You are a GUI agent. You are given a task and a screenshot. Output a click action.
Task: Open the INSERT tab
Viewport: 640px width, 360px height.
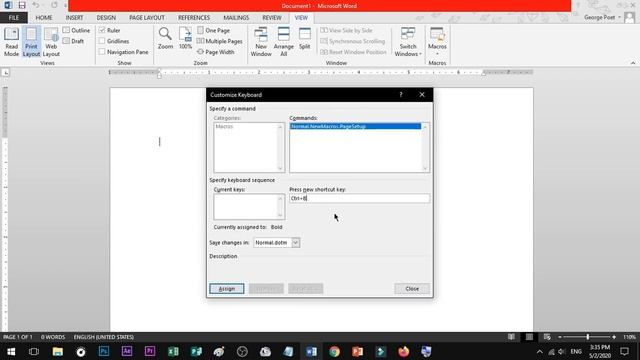(x=74, y=18)
